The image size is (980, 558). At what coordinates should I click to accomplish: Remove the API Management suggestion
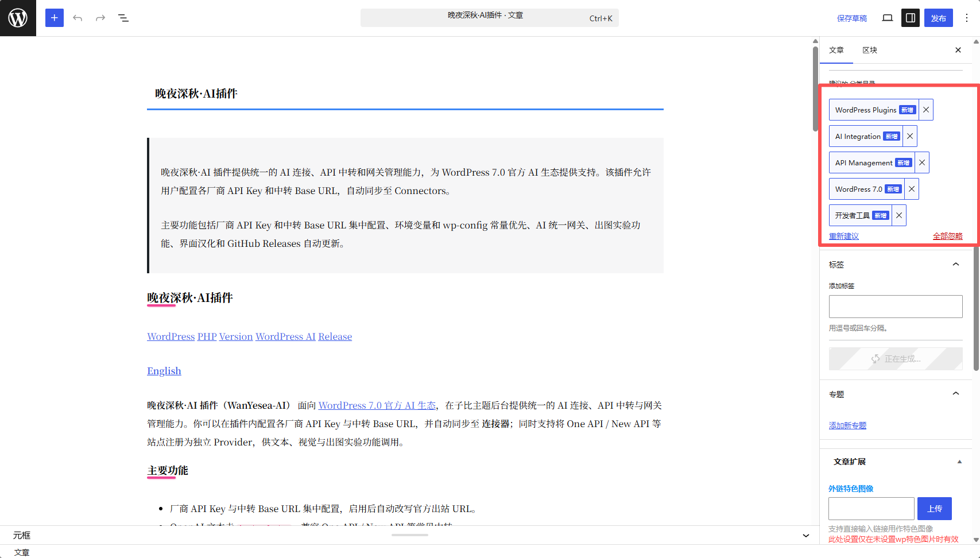[922, 162]
